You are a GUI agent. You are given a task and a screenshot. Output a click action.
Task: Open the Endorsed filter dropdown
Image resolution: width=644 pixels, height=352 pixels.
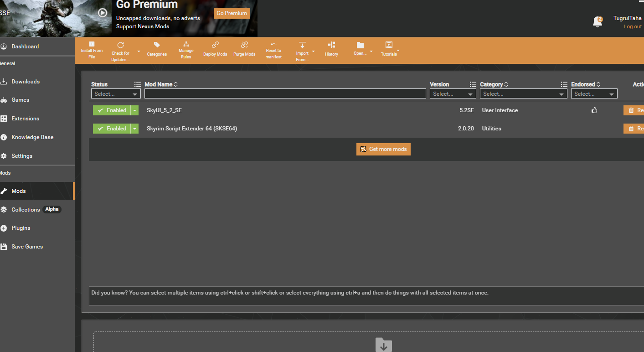[x=594, y=94]
